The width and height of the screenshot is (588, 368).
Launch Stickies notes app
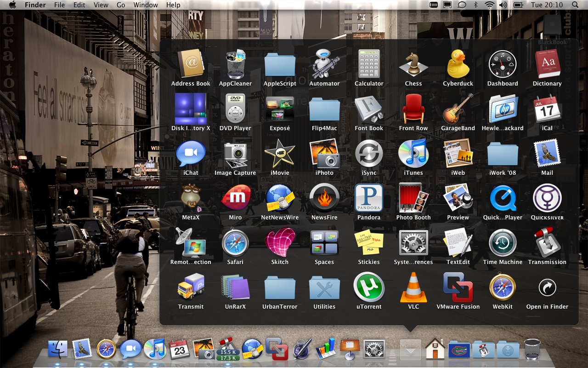click(369, 242)
